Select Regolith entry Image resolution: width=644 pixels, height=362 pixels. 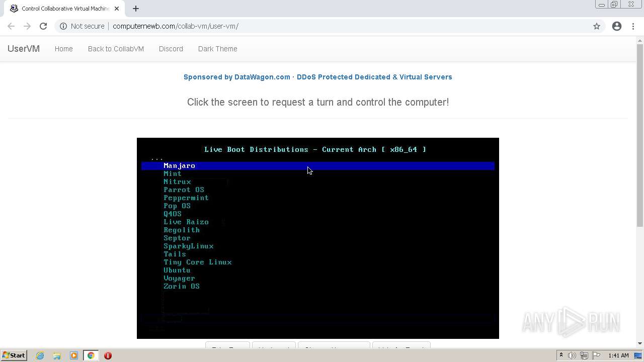[x=182, y=230]
